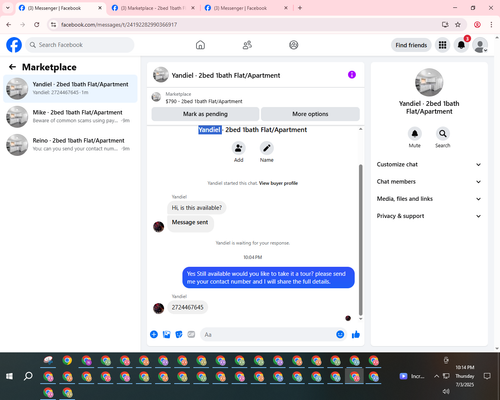Open the account profile avatar menu
The image size is (500, 400).
coord(480,45)
